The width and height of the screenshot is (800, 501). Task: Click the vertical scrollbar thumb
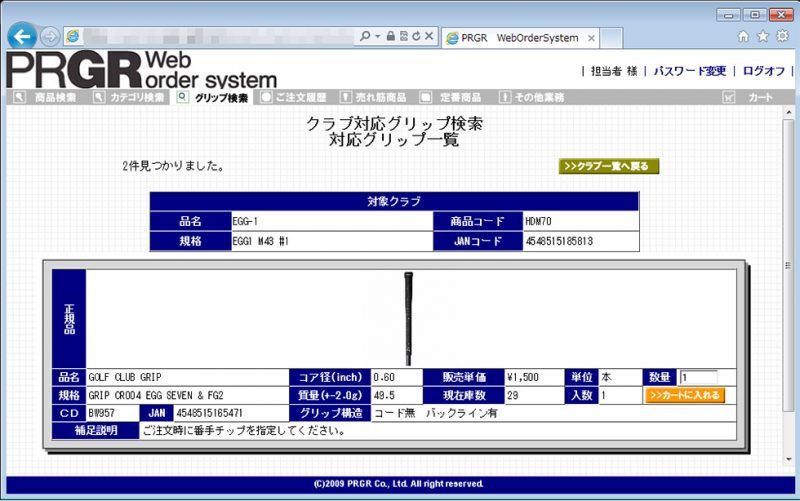[x=789, y=265]
